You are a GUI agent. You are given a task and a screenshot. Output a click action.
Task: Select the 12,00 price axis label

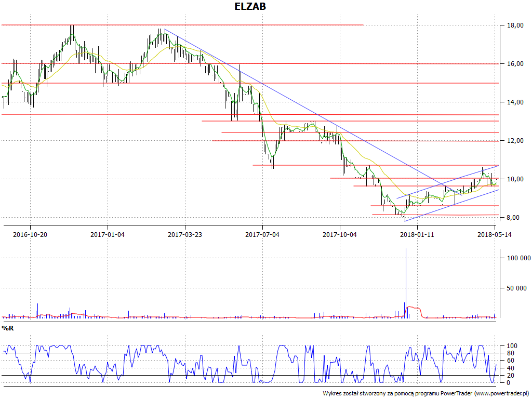point(515,141)
